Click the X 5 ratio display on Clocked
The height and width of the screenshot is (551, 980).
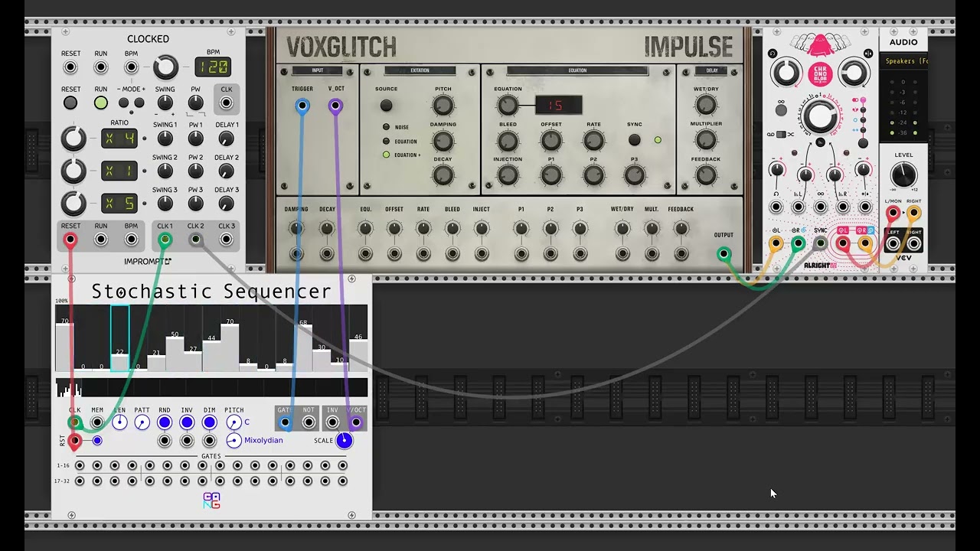120,204
